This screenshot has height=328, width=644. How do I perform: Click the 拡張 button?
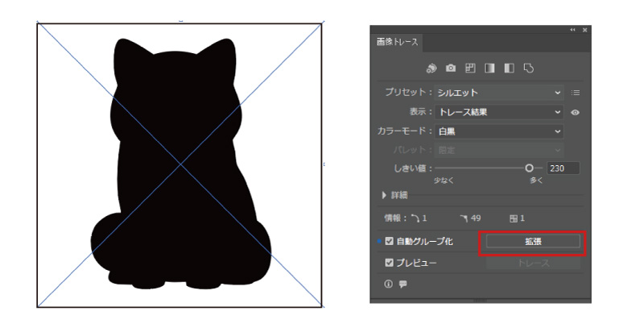coord(533,242)
